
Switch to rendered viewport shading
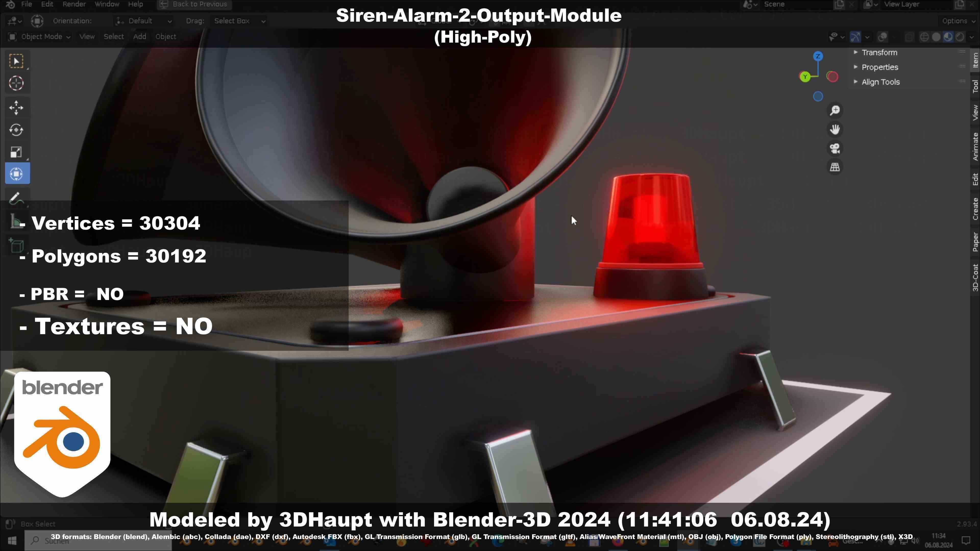960,37
